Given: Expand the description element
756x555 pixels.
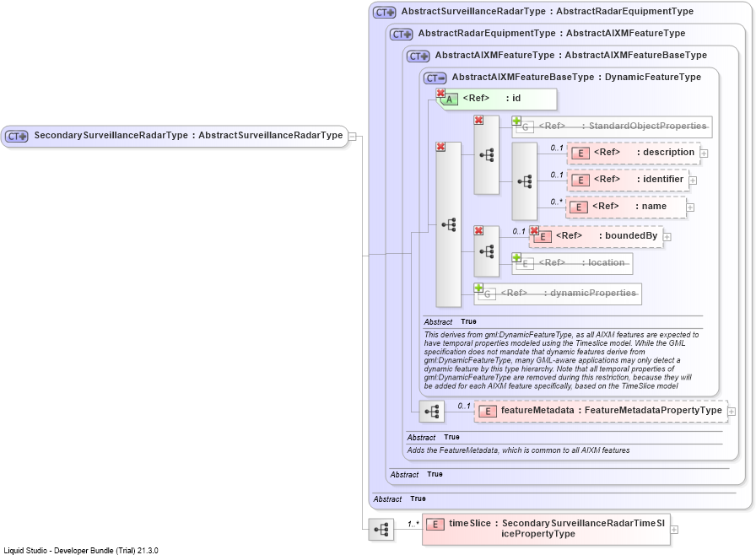Looking at the screenshot, I should 704,154.
